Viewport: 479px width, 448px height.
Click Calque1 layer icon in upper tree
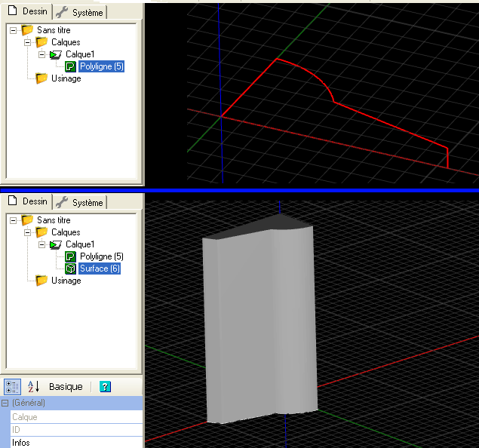click(56, 54)
